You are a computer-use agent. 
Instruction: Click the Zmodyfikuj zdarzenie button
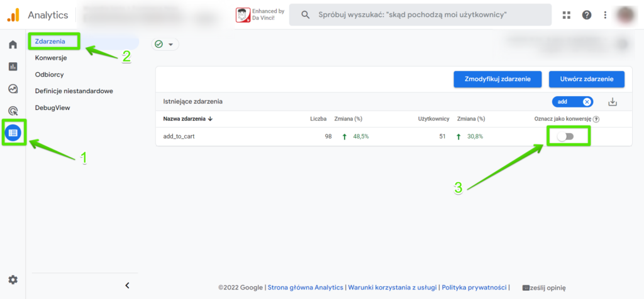[x=498, y=79]
